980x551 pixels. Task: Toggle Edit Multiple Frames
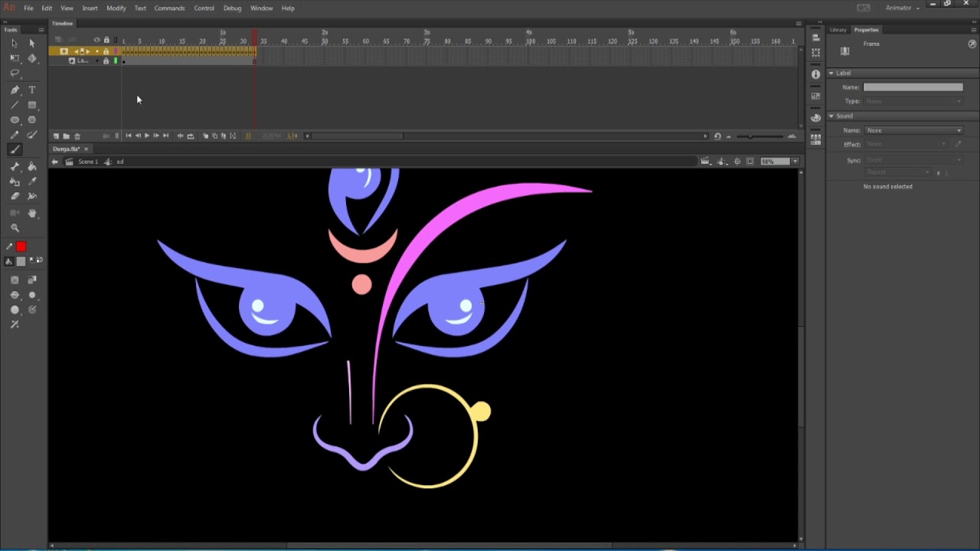click(x=224, y=136)
